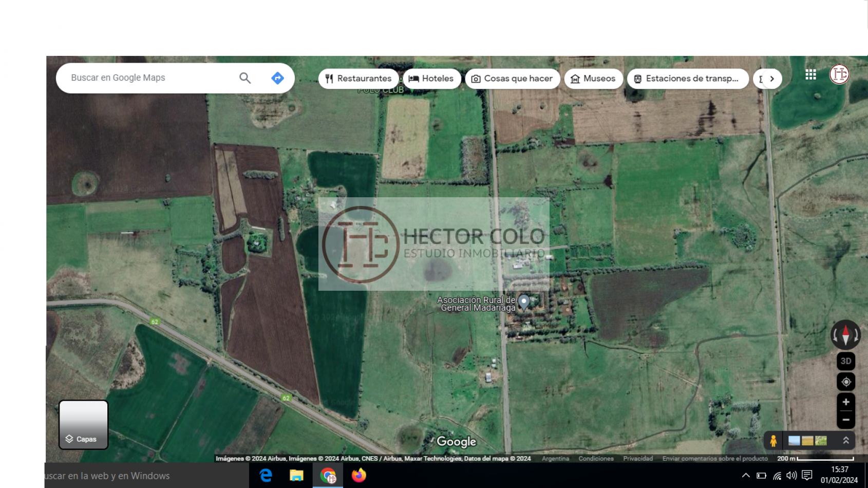Select the Museos filter chip
Viewport: 868px width, 488px height.
coord(594,79)
